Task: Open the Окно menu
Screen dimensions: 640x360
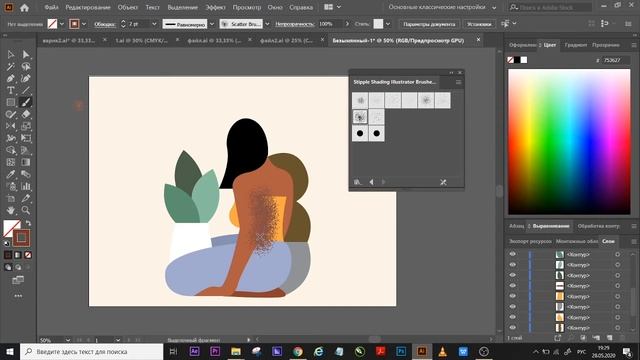Action: click(x=275, y=7)
